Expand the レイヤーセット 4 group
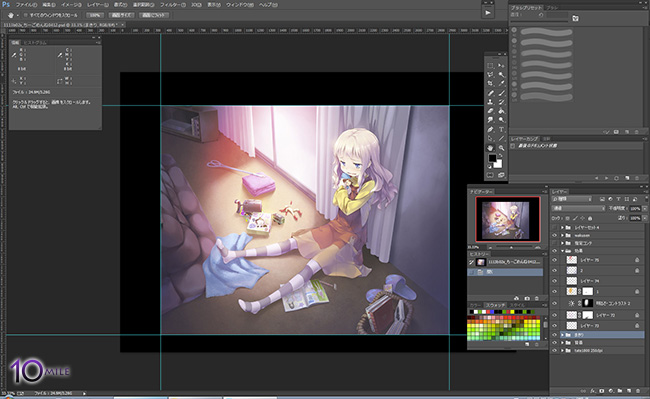 coord(563,227)
